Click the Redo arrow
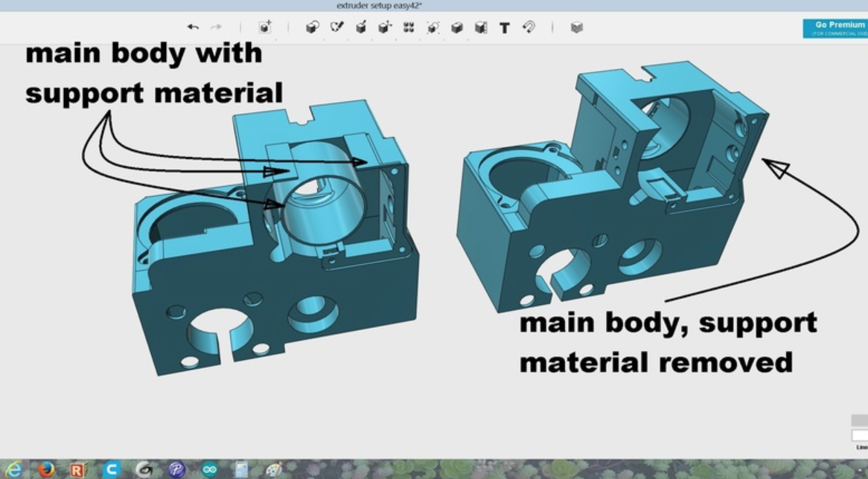This screenshot has height=479, width=868. (217, 28)
